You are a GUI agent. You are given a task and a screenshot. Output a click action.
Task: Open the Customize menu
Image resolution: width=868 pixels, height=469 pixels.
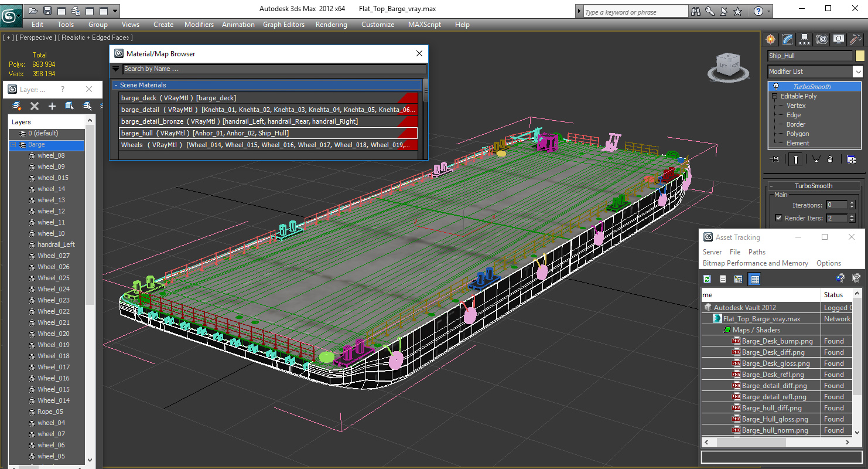tap(378, 25)
